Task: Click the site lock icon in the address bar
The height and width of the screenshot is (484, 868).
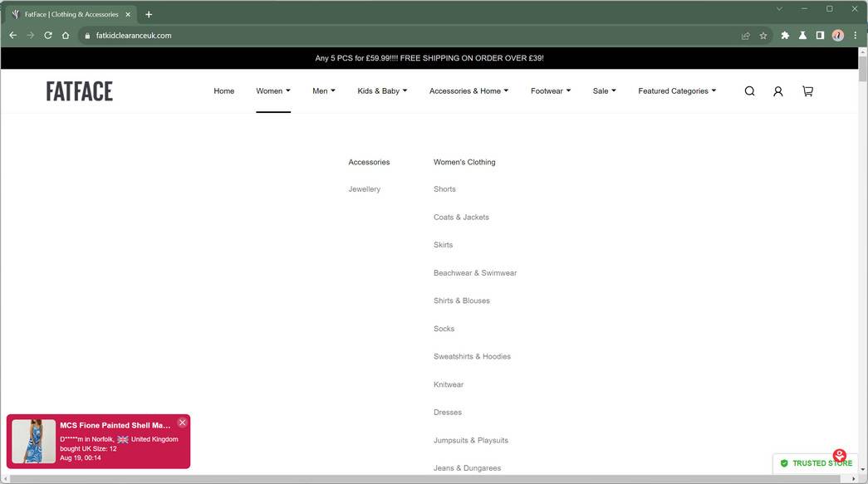Action: click(x=87, y=36)
